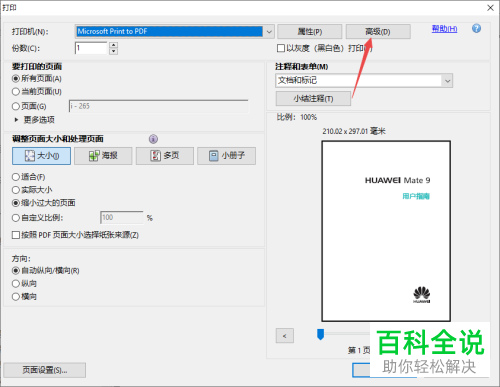
Task: Select 自定义比例 custom scale option
Action: click(x=37, y=218)
